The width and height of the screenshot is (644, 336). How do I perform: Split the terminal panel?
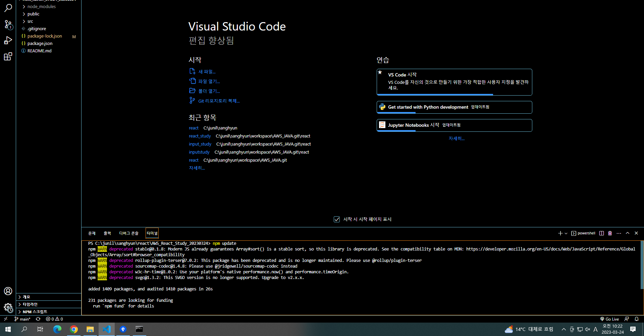tap(602, 233)
